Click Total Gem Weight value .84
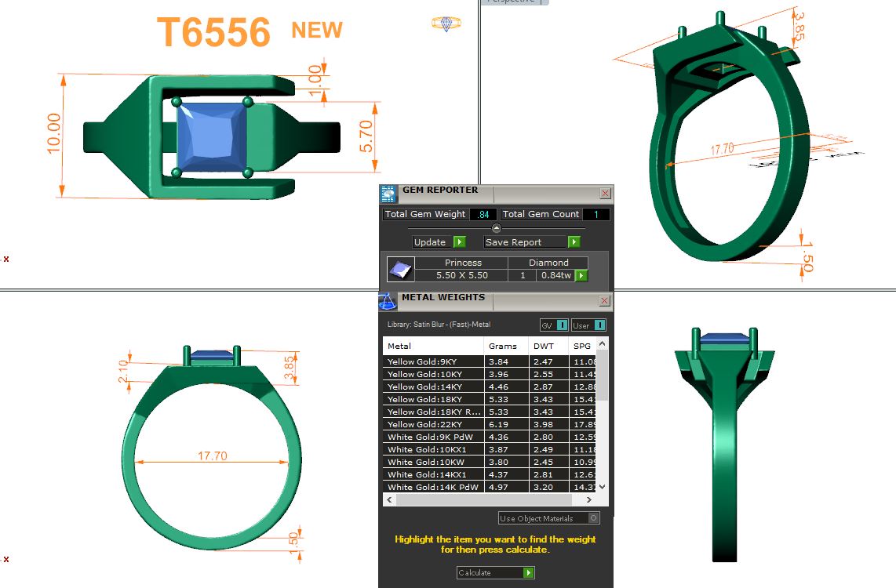Image resolution: width=896 pixels, height=588 pixels. click(483, 214)
